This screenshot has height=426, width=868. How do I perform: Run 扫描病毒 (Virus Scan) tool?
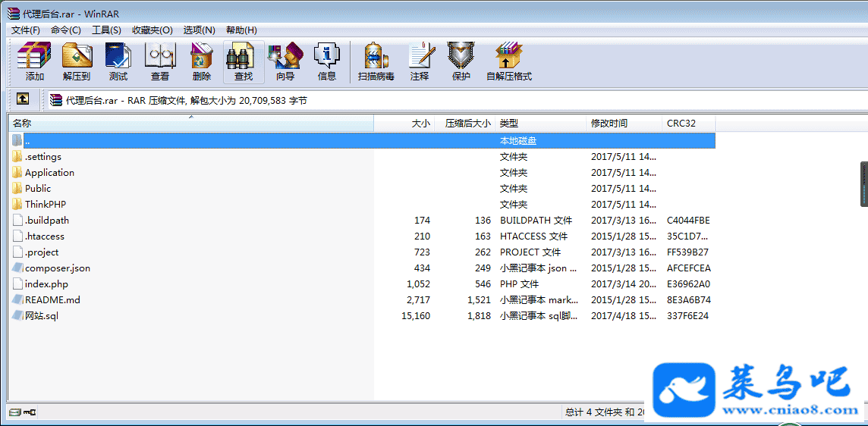[376, 61]
